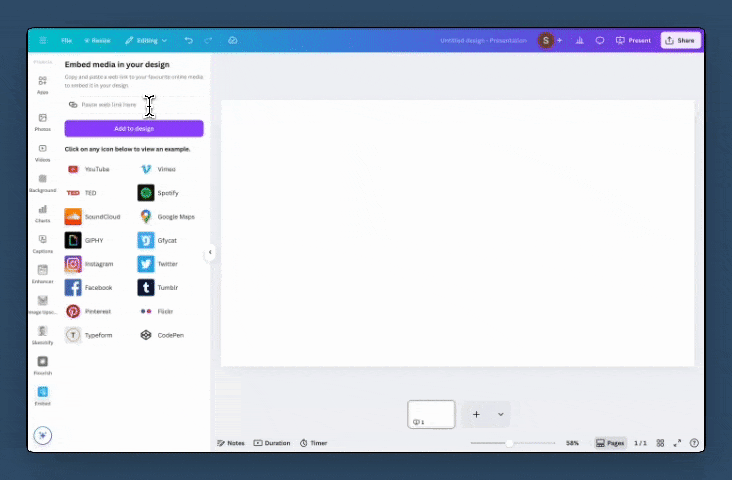Viewport: 732px width, 480px height.
Task: Open the help question mark
Action: click(694, 443)
